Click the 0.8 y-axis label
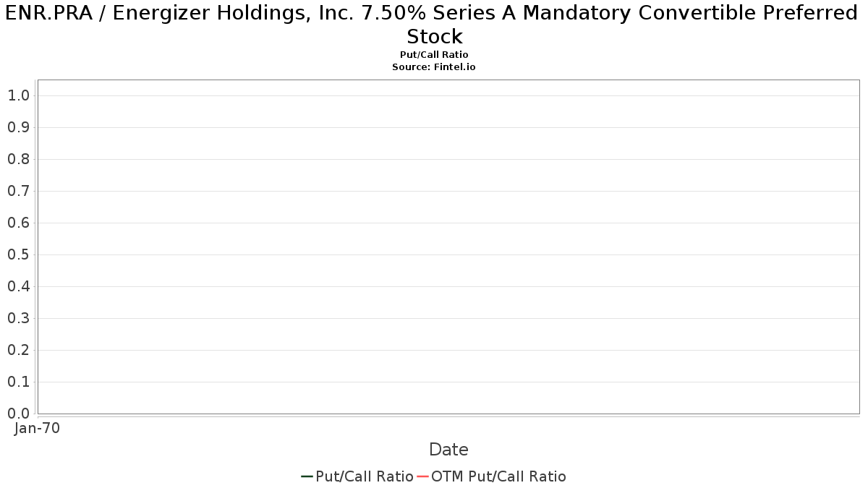This screenshot has height=488, width=868. 19,159
